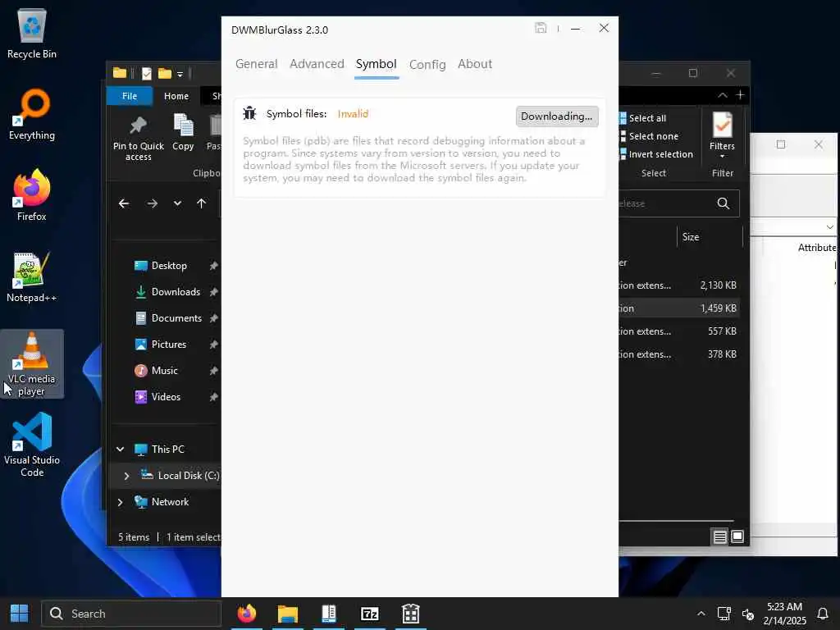Click Invert selection in Explorer ribbon

pos(656,154)
